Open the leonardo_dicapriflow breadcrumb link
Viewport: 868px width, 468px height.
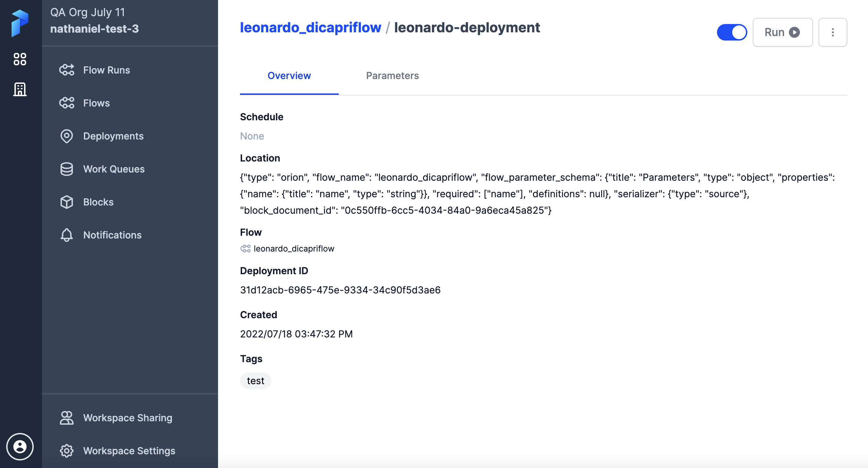310,27
